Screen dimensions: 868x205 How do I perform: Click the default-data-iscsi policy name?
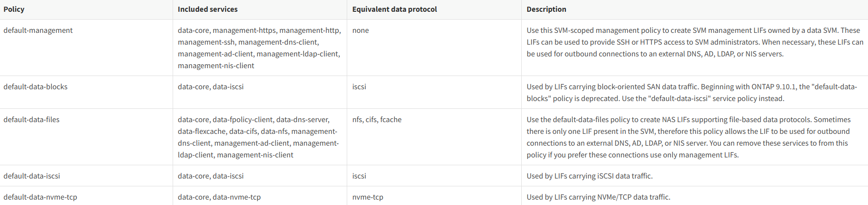click(31, 176)
